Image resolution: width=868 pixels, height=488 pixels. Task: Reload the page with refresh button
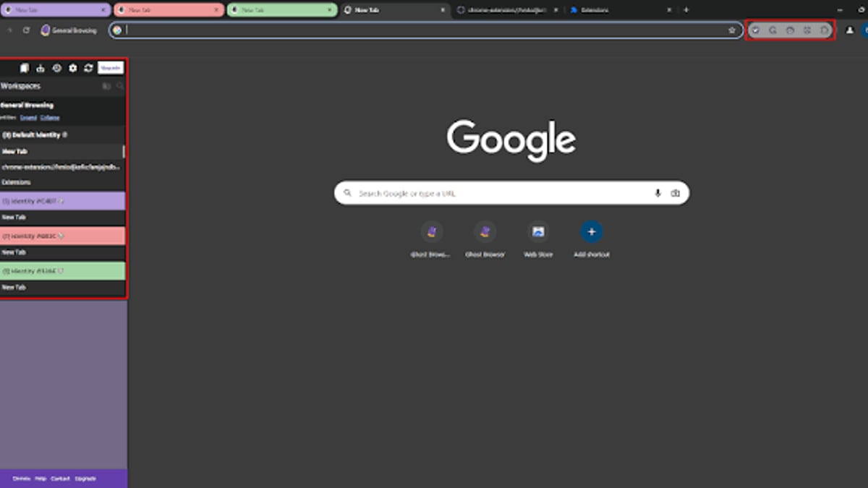[26, 30]
